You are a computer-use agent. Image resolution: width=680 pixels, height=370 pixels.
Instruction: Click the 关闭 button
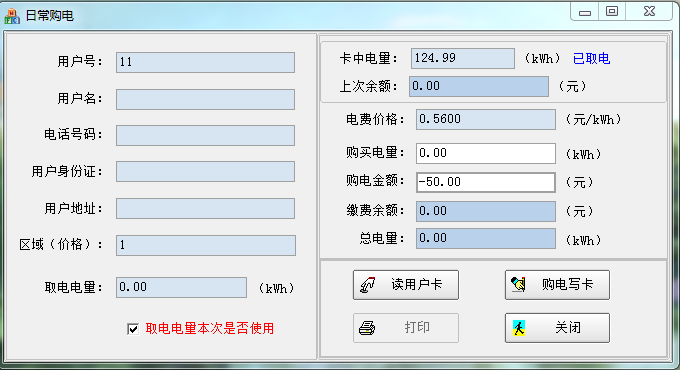coord(557,328)
